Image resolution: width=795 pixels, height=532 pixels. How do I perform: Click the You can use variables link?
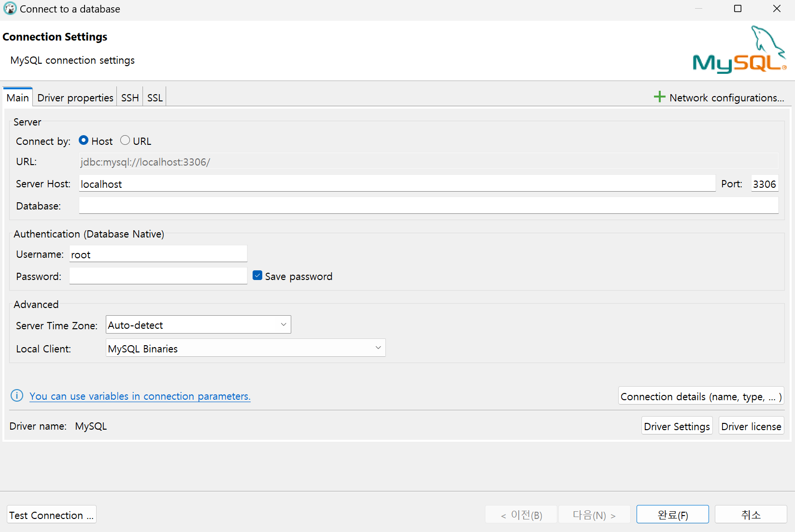[140, 396]
